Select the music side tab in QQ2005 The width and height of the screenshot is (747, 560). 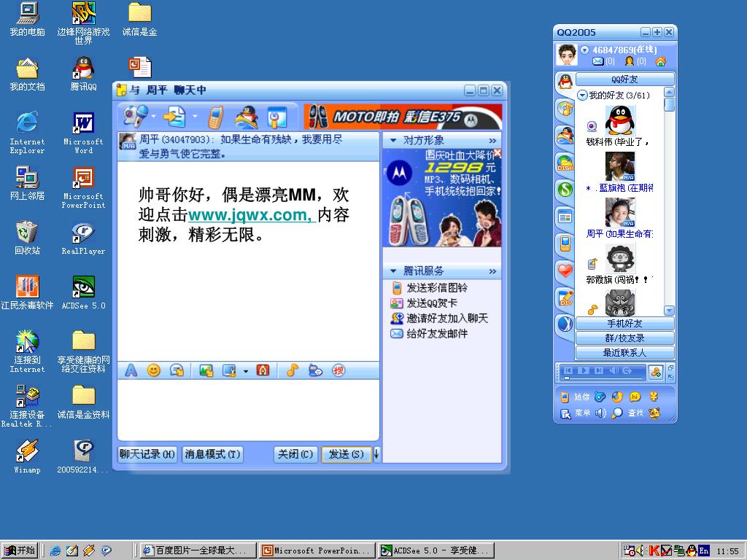[x=565, y=109]
